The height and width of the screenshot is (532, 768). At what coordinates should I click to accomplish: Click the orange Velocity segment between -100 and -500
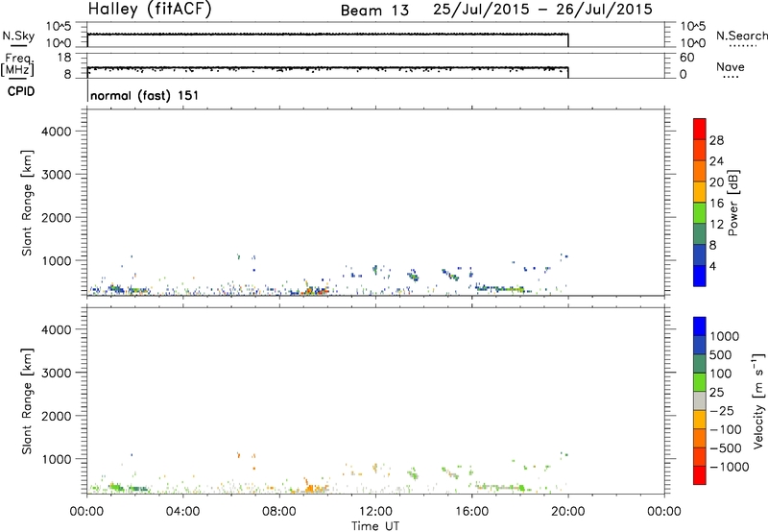tap(700, 438)
